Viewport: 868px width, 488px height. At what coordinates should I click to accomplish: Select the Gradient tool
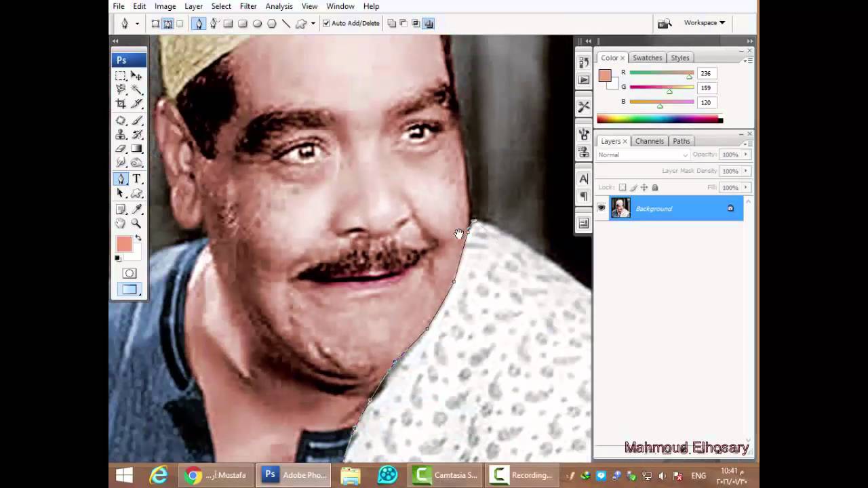coord(136,148)
